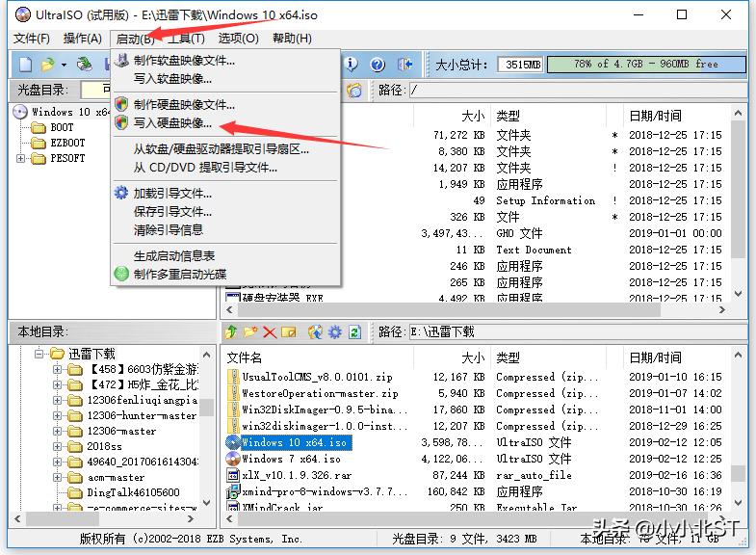Click the Windows 7 x64.iso disc icon
The width and height of the screenshot is (756, 555).
[233, 458]
